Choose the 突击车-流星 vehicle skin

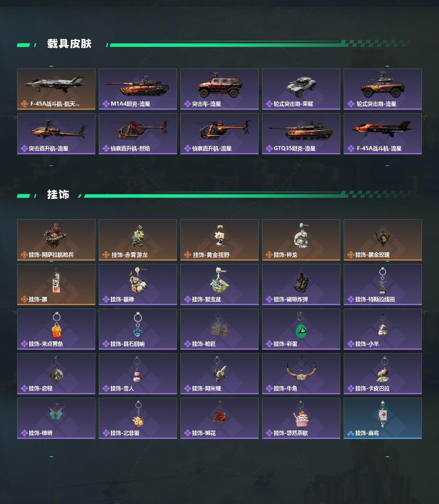[x=219, y=89]
